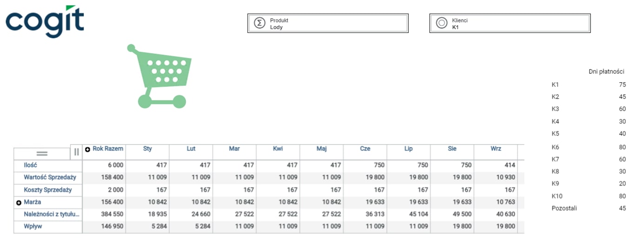Open the Klienci K1 dropdown
This screenshot has width=644, height=244.
pos(510,23)
